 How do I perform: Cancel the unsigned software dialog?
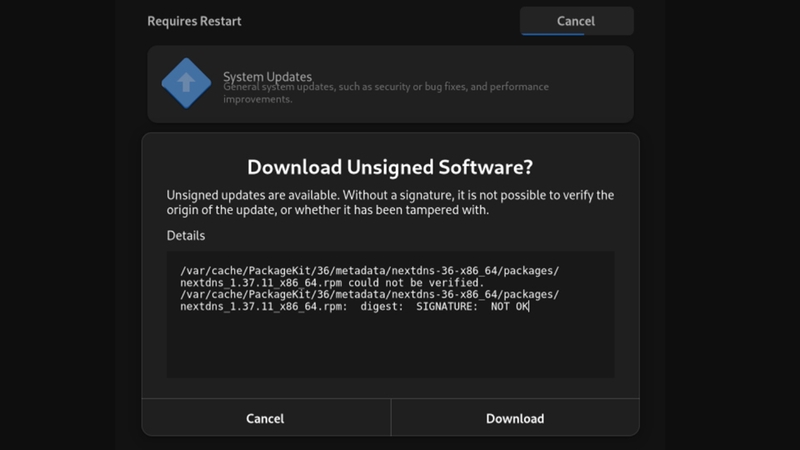[266, 418]
